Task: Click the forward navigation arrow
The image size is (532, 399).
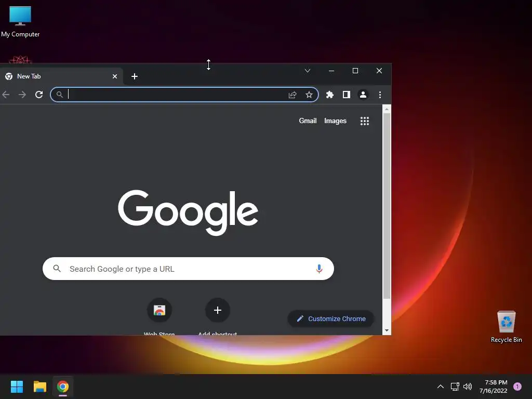Action: (x=22, y=95)
